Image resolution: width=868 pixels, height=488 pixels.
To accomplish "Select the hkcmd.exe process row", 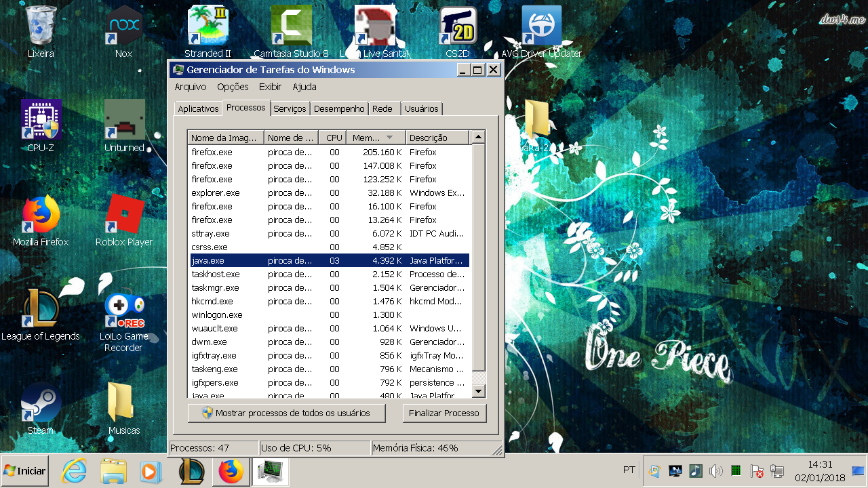I will [x=328, y=301].
